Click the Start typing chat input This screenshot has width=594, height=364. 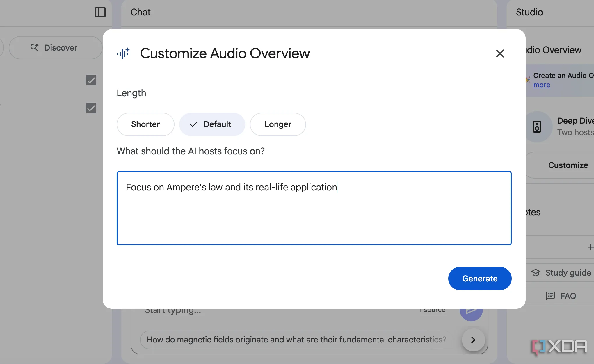click(x=173, y=311)
